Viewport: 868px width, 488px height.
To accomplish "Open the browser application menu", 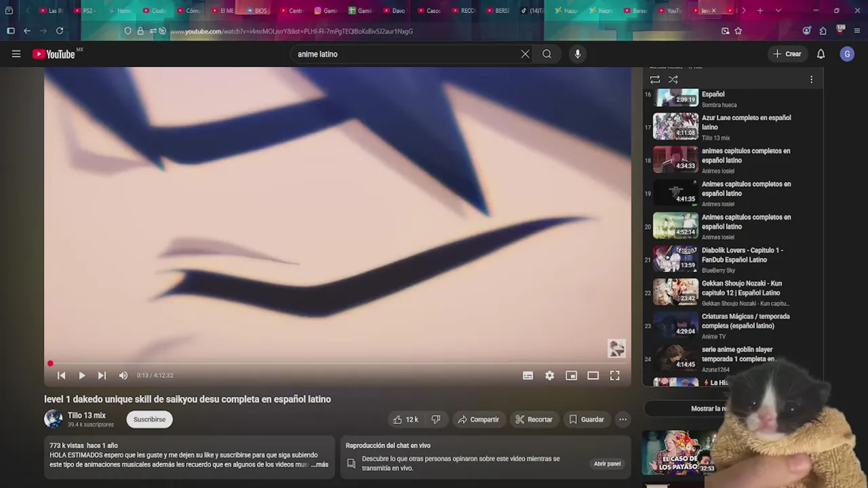I will point(858,31).
